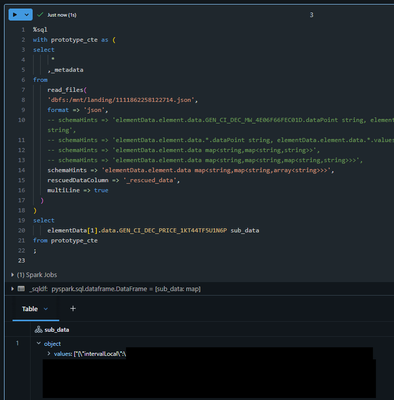Click the rescuedDataColumn line
Screen dimensions: 394x400
[x=113, y=180]
